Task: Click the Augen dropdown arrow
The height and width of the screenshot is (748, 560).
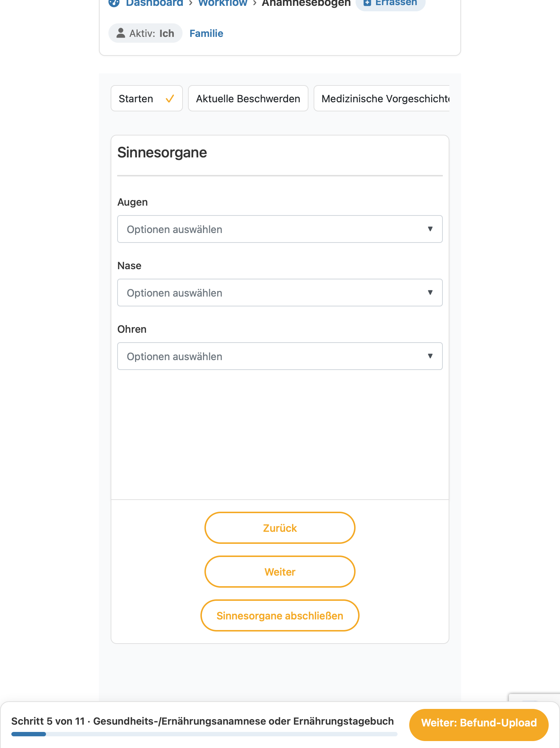Action: pos(430,229)
